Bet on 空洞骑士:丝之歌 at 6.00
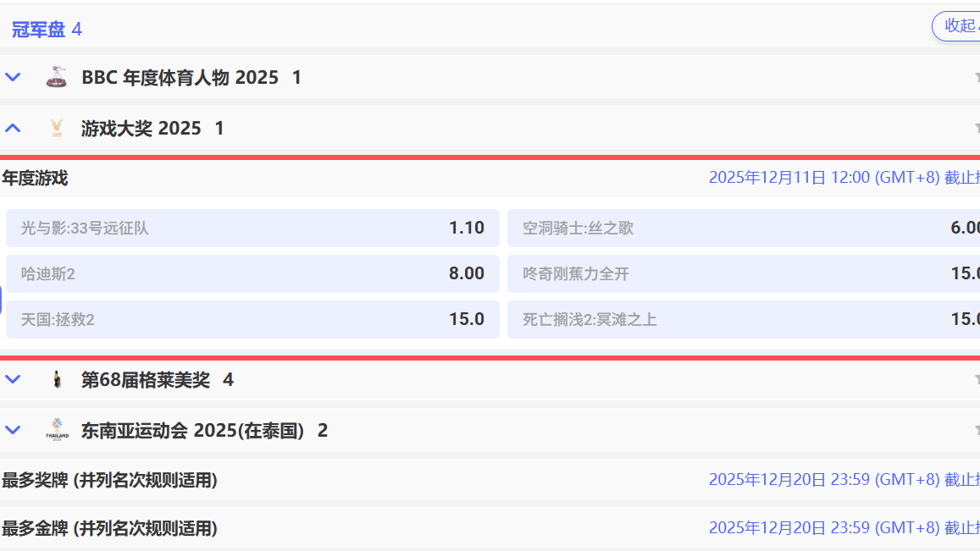The height and width of the screenshot is (551, 980). (x=743, y=227)
